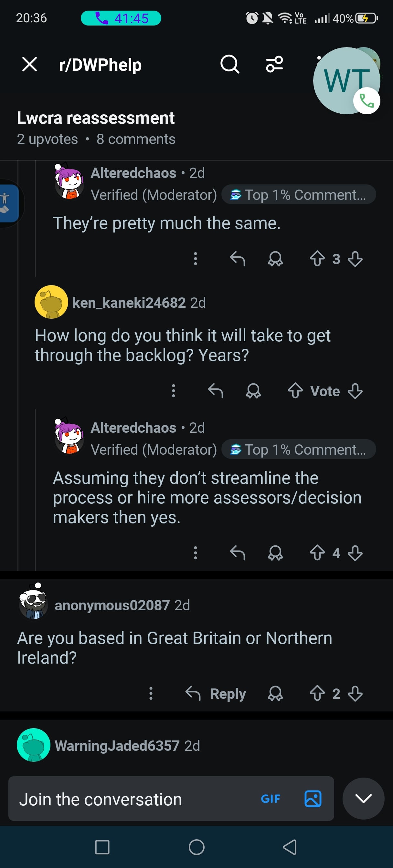Reply to anonymous02087's comment
This screenshot has width=393, height=868.
(216, 693)
